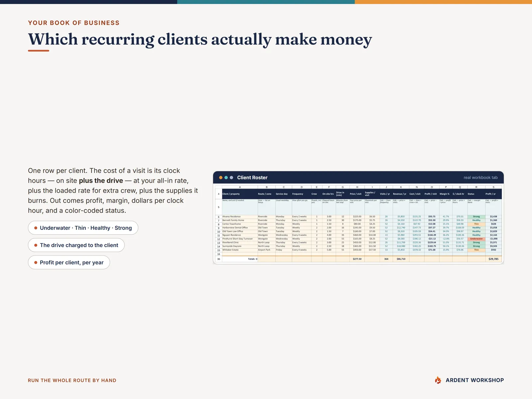Screen dimensions: 532x399
Task: Select the '$ / clock hr' column header
Action: 459,194
